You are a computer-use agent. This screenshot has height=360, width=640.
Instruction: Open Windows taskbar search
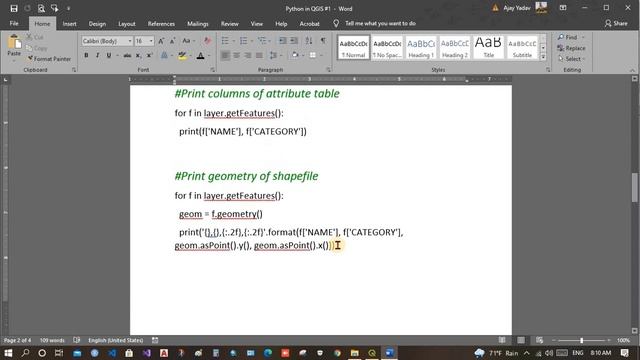[x=25, y=353]
